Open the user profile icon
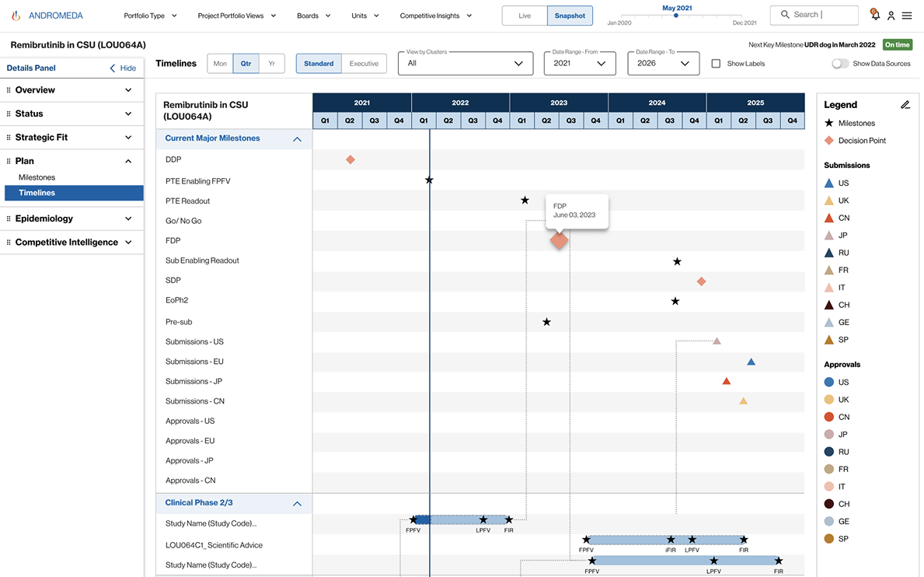924x577 pixels. [891, 16]
